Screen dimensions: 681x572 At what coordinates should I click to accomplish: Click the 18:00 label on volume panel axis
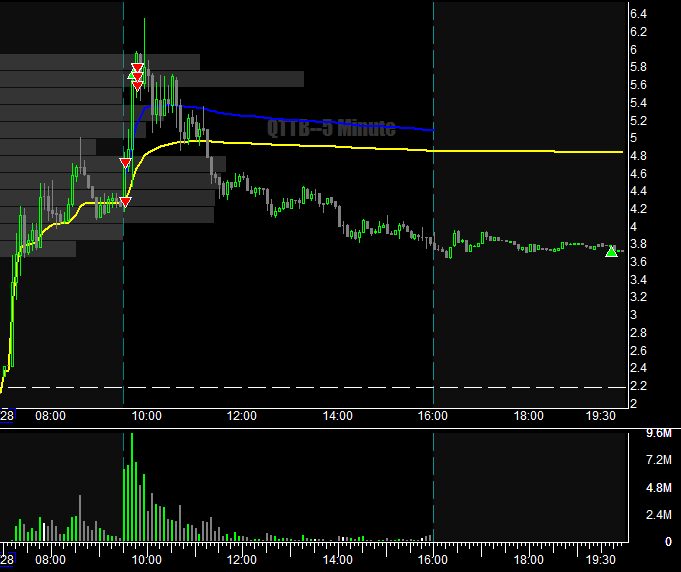click(x=529, y=560)
